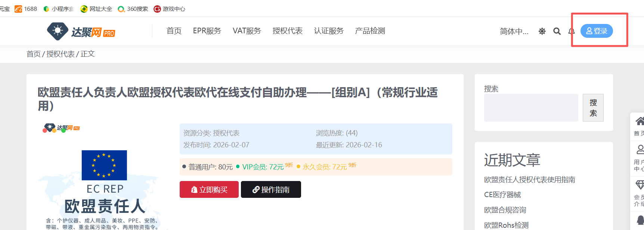Open article 欧盟责任人授权代表使用指南

529,180
